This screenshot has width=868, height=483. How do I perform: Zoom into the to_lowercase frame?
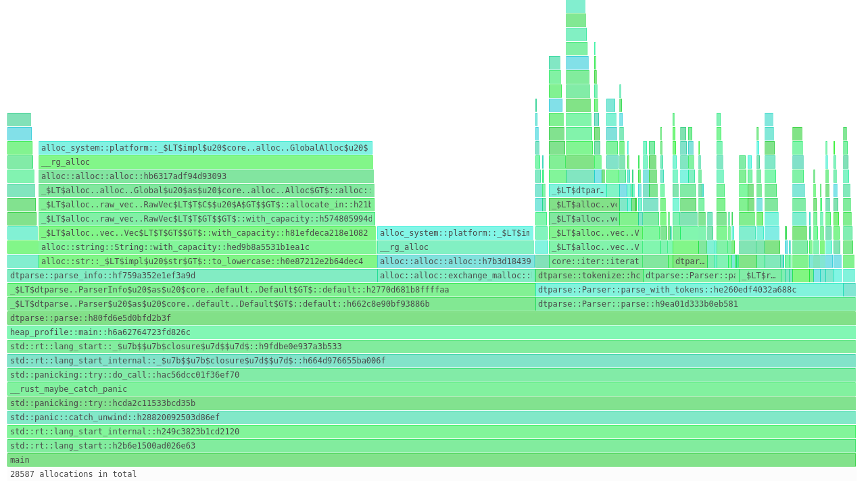207,261
